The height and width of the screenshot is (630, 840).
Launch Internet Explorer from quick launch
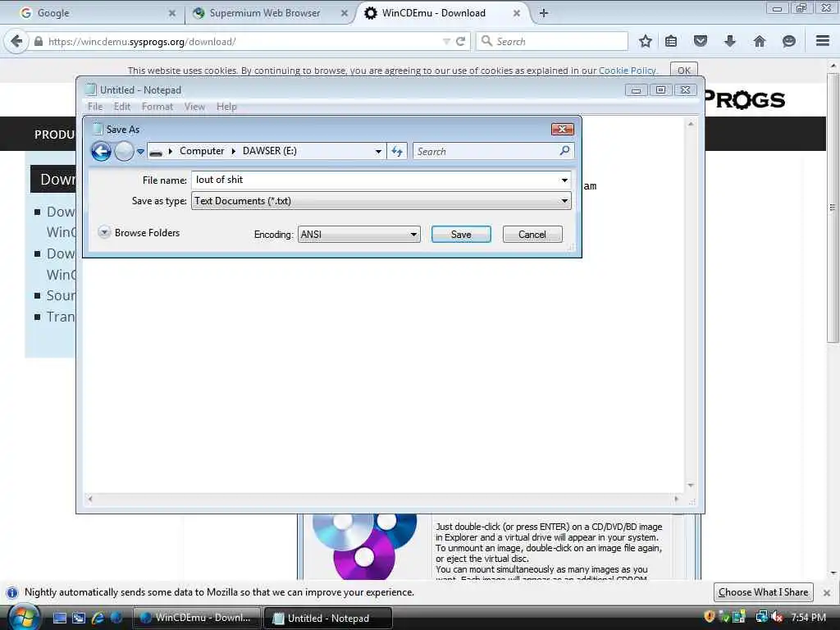tap(98, 618)
